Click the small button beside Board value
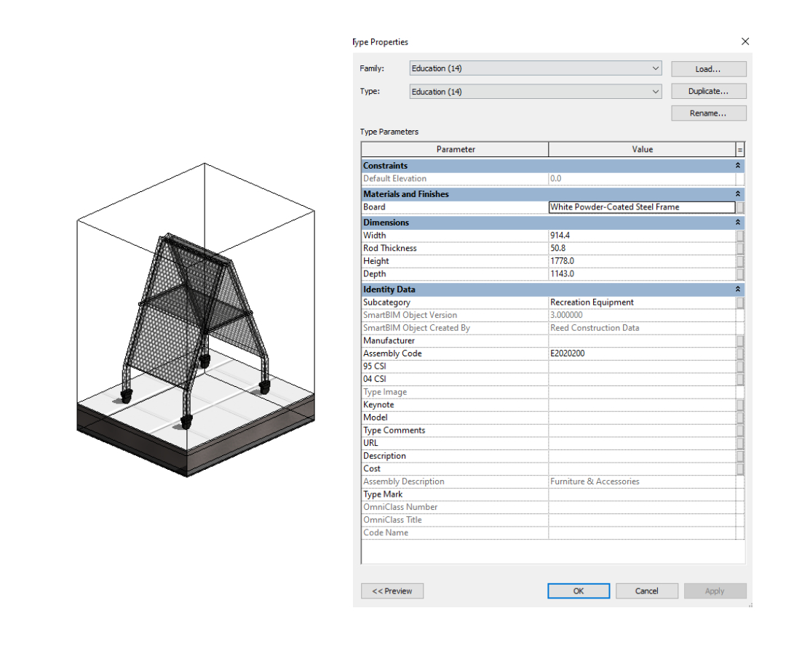The image size is (786, 672). click(740, 207)
